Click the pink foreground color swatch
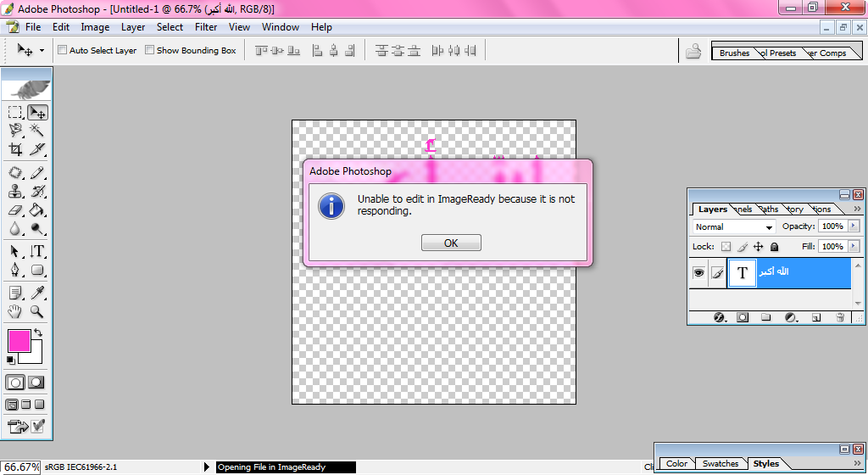The image size is (868, 475). click(19, 341)
